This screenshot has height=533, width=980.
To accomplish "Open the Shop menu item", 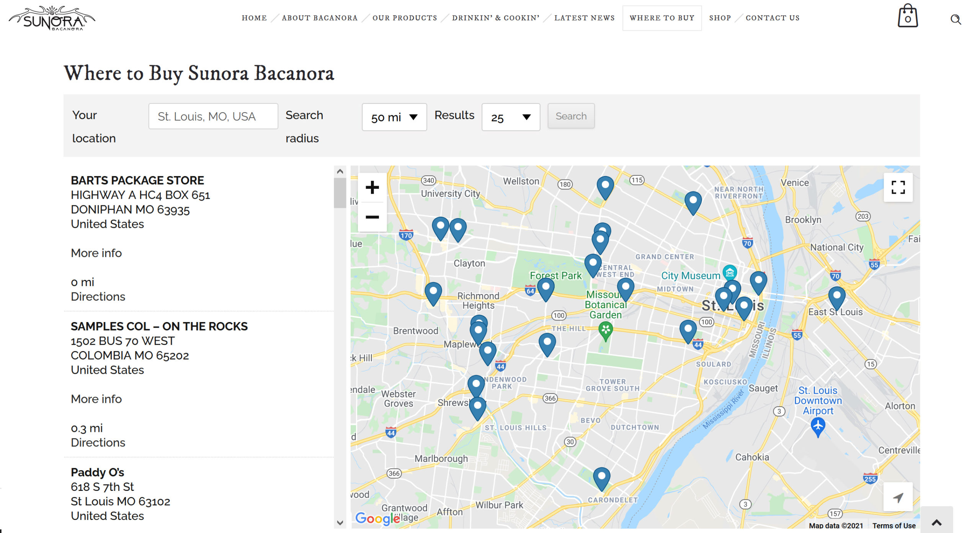I will point(720,18).
